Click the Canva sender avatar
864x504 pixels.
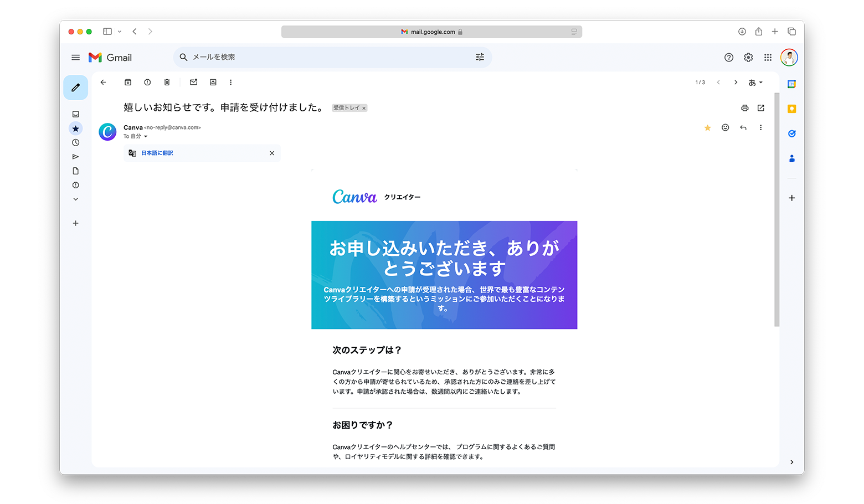pos(107,132)
